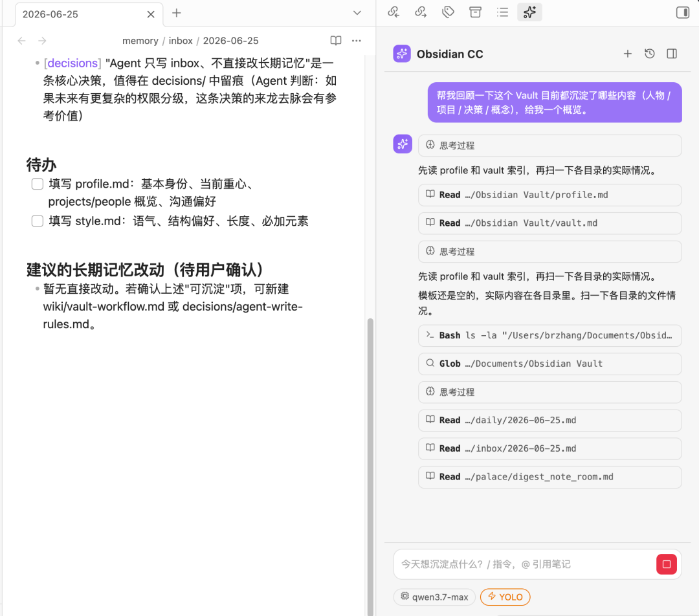Viewport: 699px width, 616px height.
Task: Check the 填写 style.md todo checkbox
Action: tap(38, 221)
